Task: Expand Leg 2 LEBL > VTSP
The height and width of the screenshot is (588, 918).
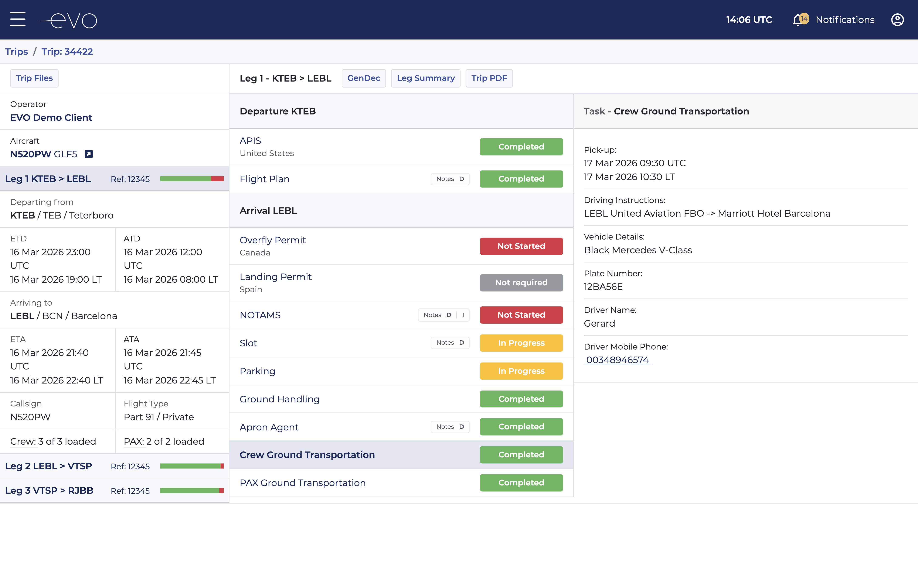Action: click(48, 466)
